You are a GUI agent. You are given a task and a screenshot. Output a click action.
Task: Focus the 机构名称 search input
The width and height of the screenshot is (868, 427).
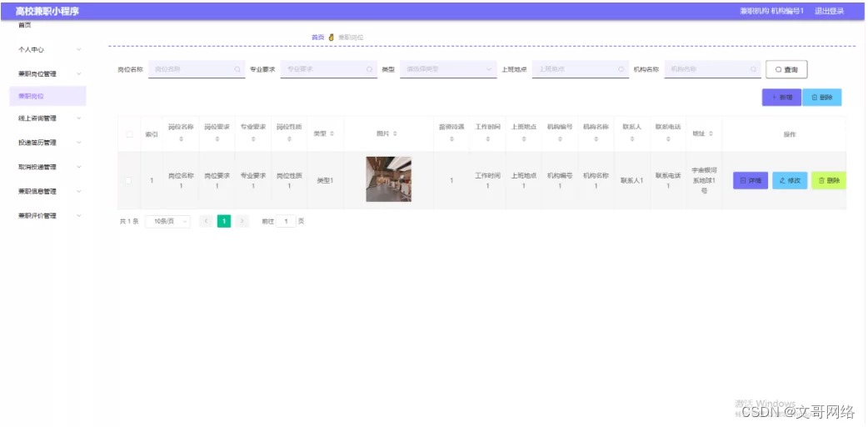pos(712,69)
